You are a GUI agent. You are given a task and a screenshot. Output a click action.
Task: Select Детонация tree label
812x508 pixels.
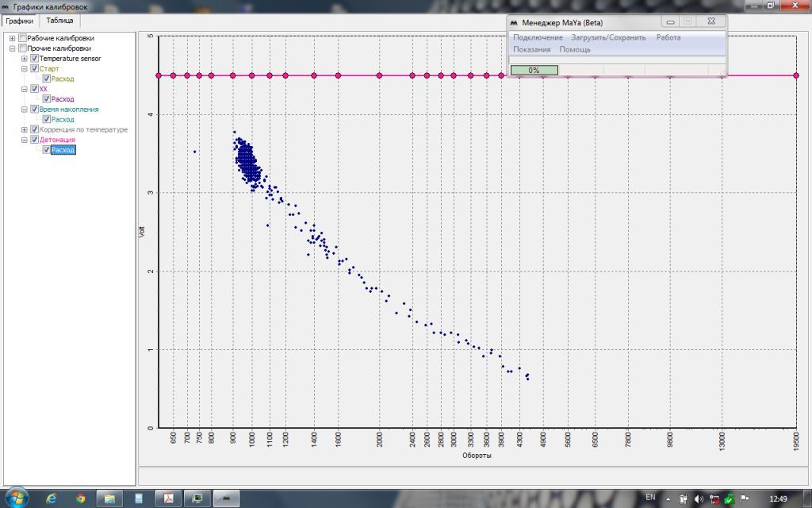57,140
